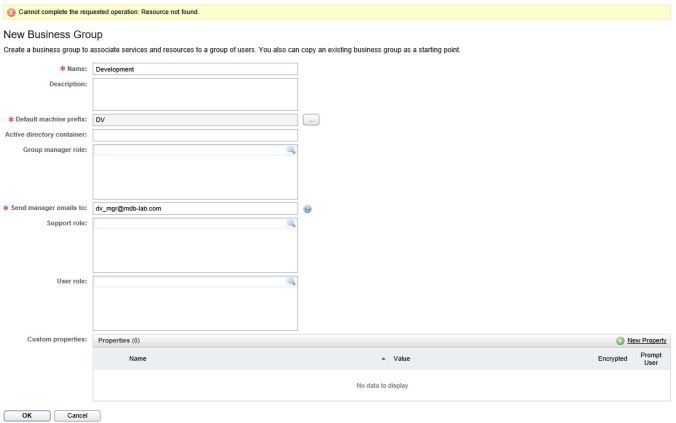Screen dimensions: 676x423
Task: Click the User role search magnifier icon
Action: click(291, 282)
